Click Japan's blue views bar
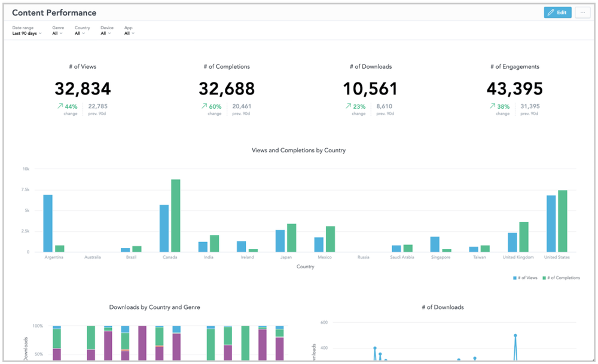The image size is (598, 364). [x=280, y=241]
